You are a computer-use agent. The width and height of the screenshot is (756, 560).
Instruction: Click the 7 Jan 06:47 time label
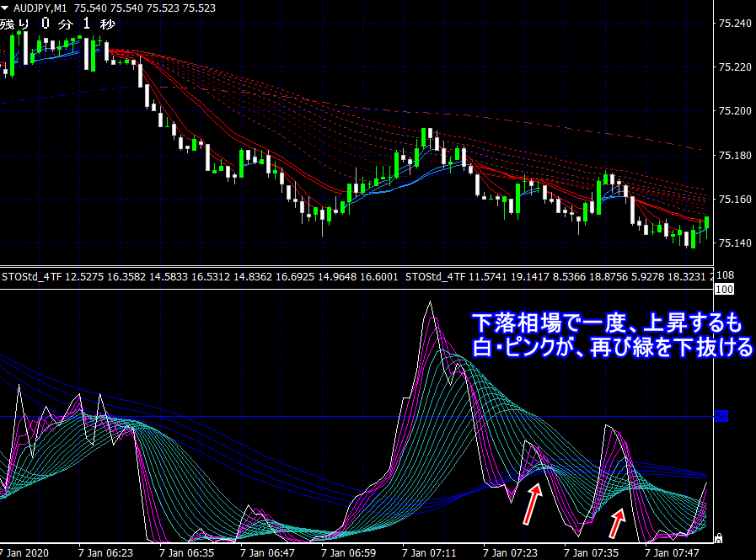coord(267,552)
